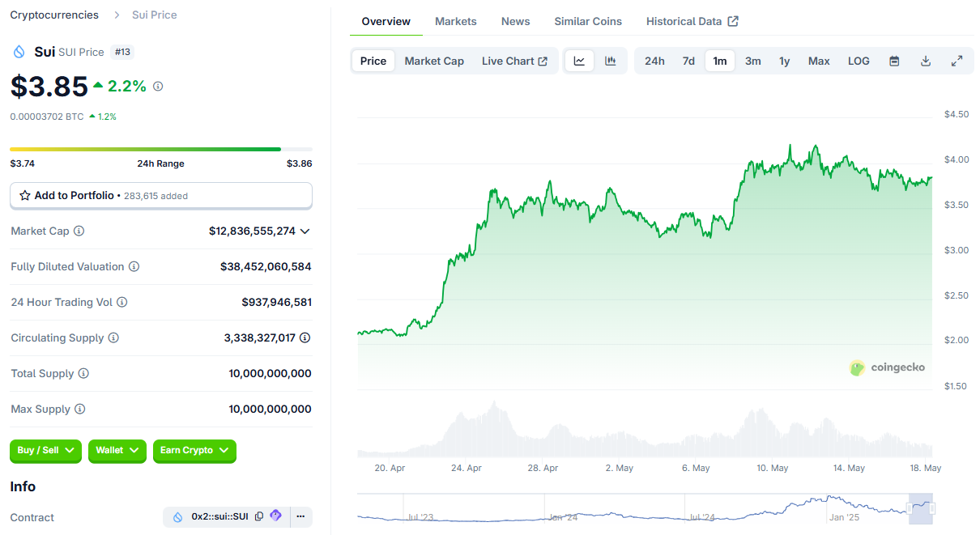The width and height of the screenshot is (980, 535).
Task: Click the mini historical overview chart
Action: point(646,508)
